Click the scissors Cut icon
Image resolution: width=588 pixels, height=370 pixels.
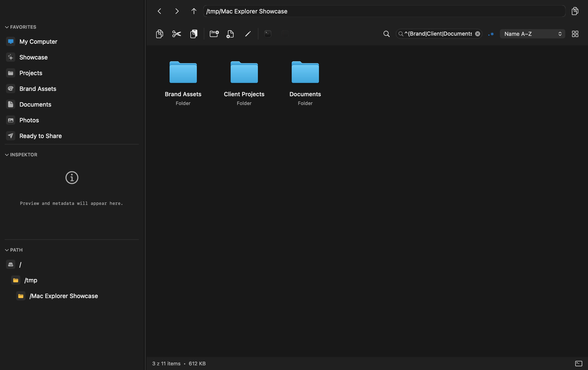pos(177,34)
